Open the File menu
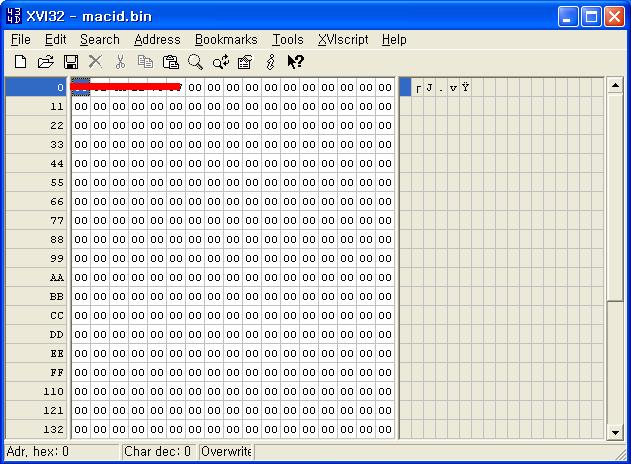The height and width of the screenshot is (464, 631). (x=21, y=39)
